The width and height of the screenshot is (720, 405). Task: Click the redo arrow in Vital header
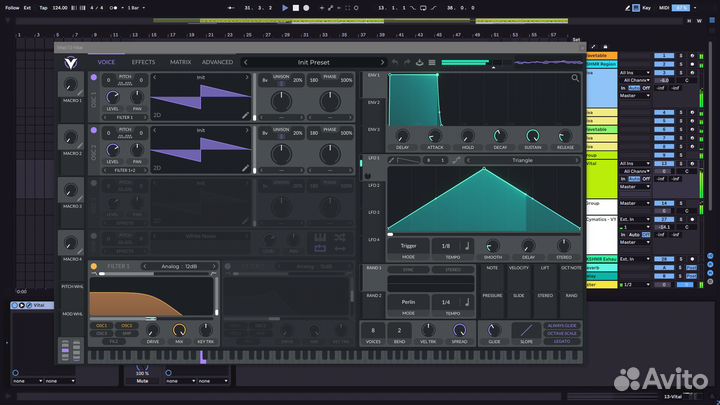click(407, 62)
